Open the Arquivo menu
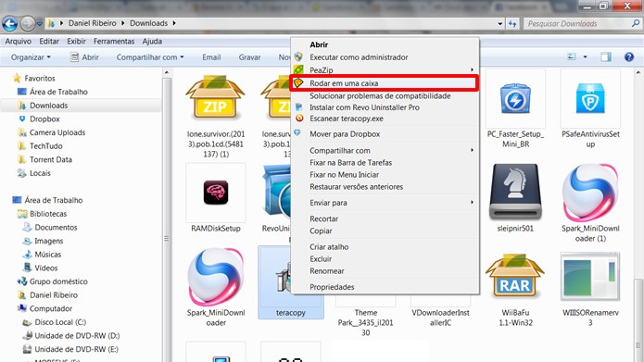The width and height of the screenshot is (644, 362). [19, 41]
